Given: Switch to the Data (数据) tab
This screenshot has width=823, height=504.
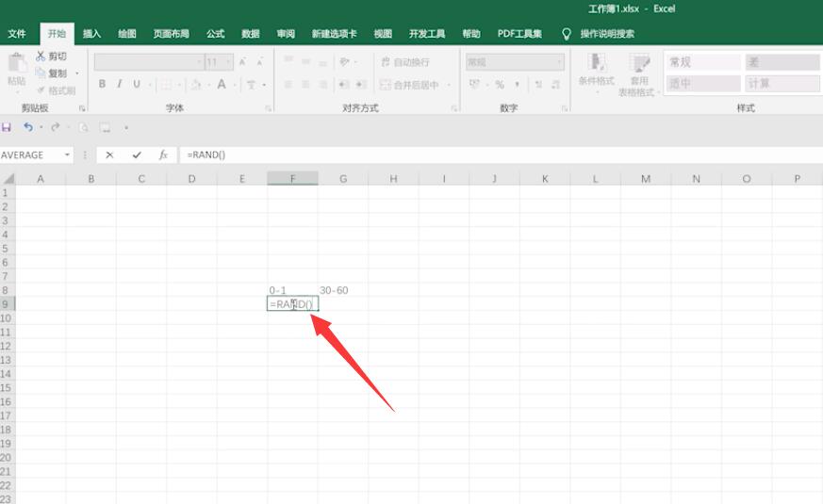Looking at the screenshot, I should coord(251,34).
